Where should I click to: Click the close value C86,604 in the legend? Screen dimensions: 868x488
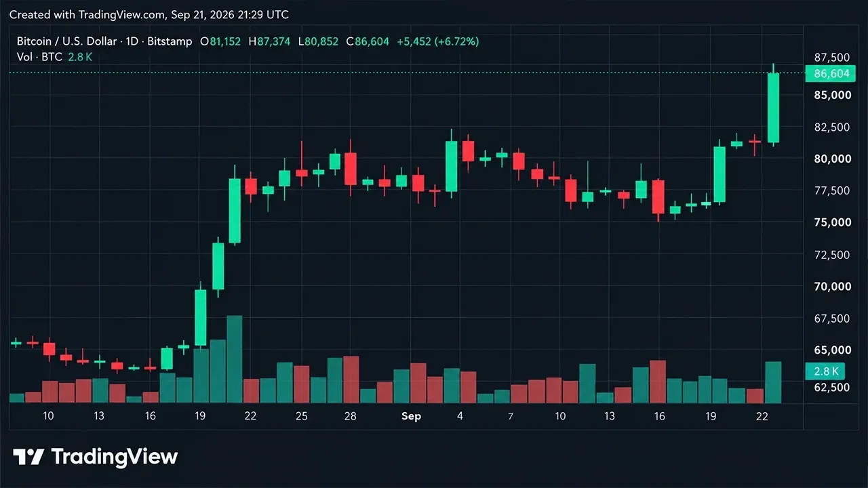368,41
